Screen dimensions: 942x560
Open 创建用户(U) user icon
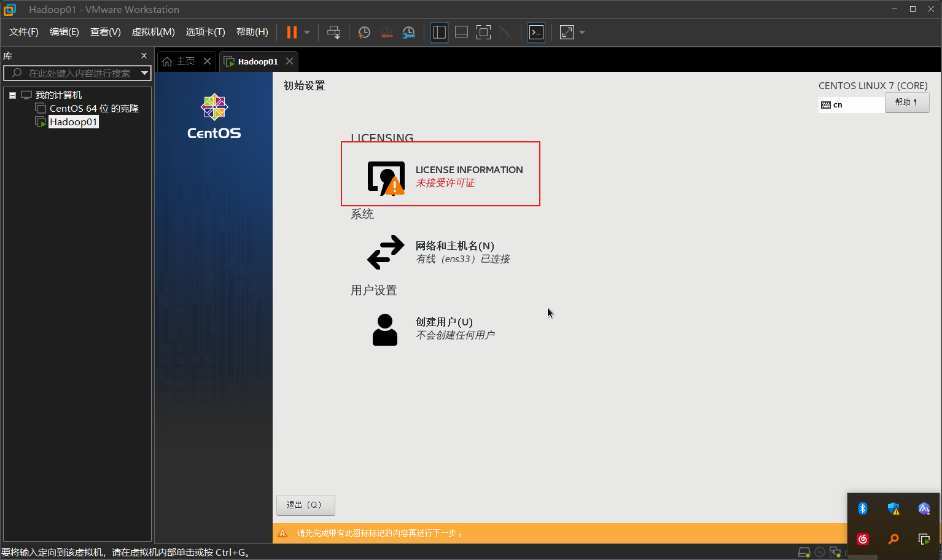pos(385,329)
